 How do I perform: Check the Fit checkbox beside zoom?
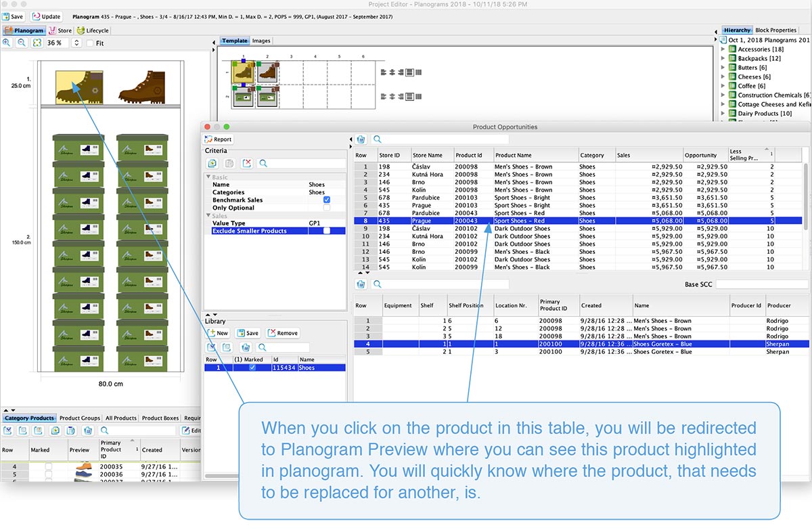(x=90, y=43)
